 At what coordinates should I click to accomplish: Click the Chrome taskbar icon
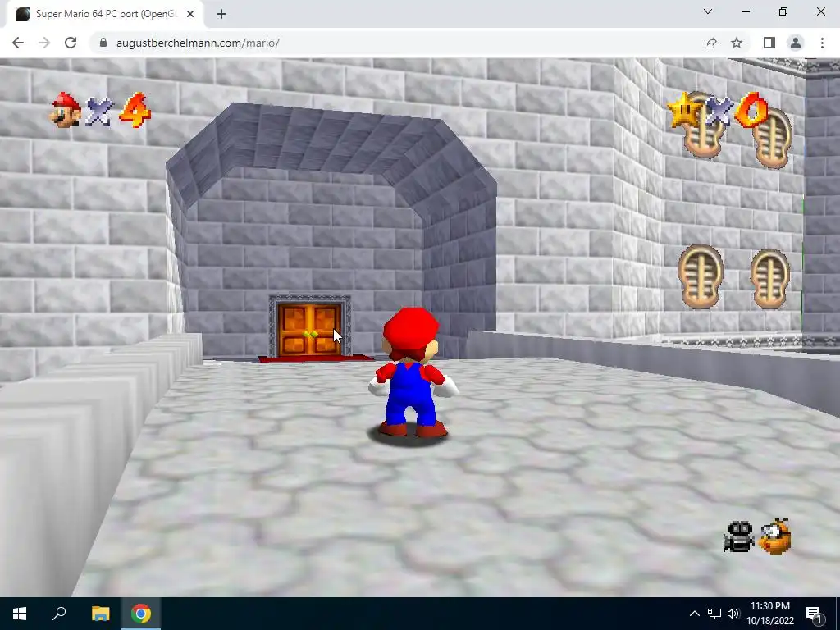[141, 614]
